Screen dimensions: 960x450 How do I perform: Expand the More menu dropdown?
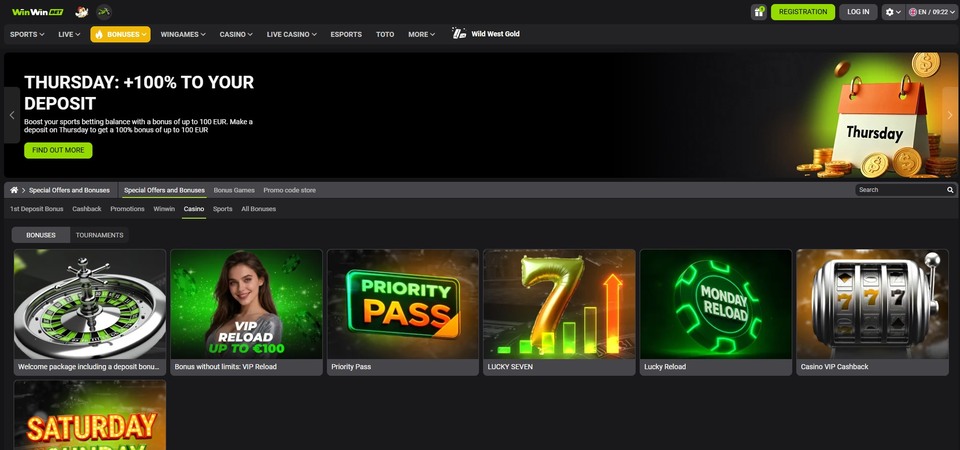click(x=421, y=34)
